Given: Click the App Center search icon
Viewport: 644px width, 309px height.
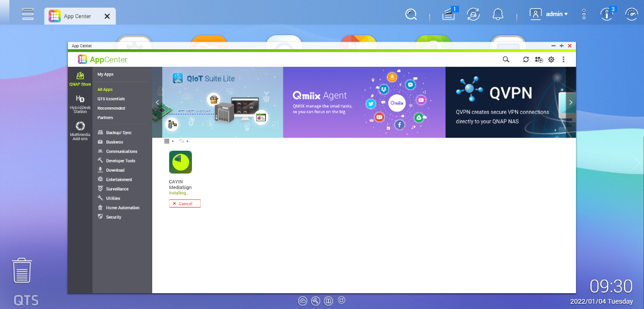Looking at the screenshot, I should pos(506,59).
